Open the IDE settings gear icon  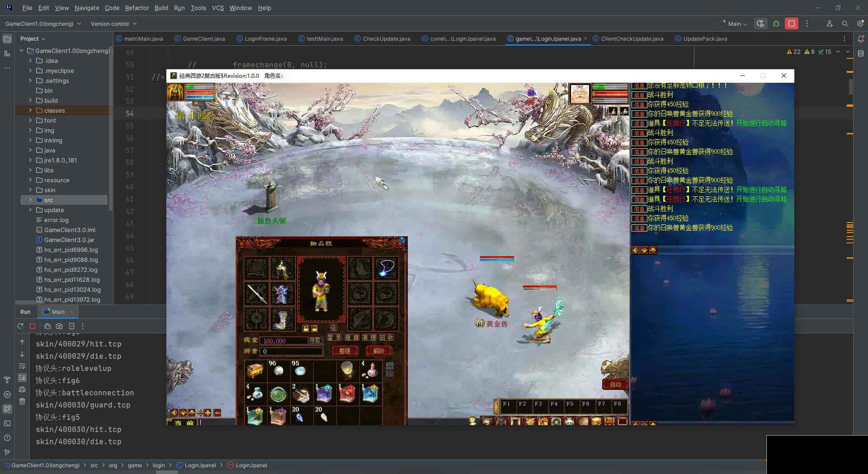(860, 24)
